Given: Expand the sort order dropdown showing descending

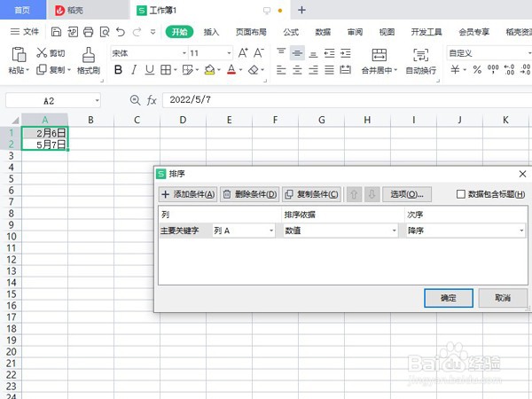Looking at the screenshot, I should (x=465, y=231).
